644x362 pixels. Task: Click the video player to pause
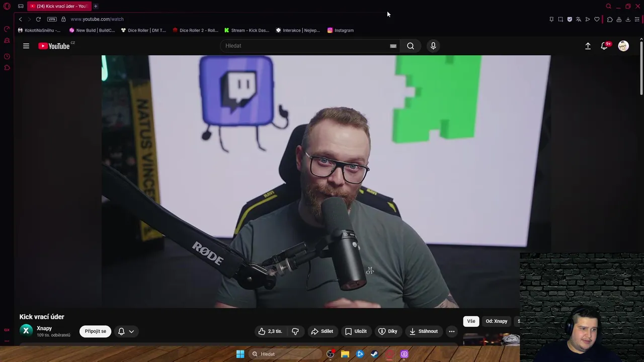point(326,182)
